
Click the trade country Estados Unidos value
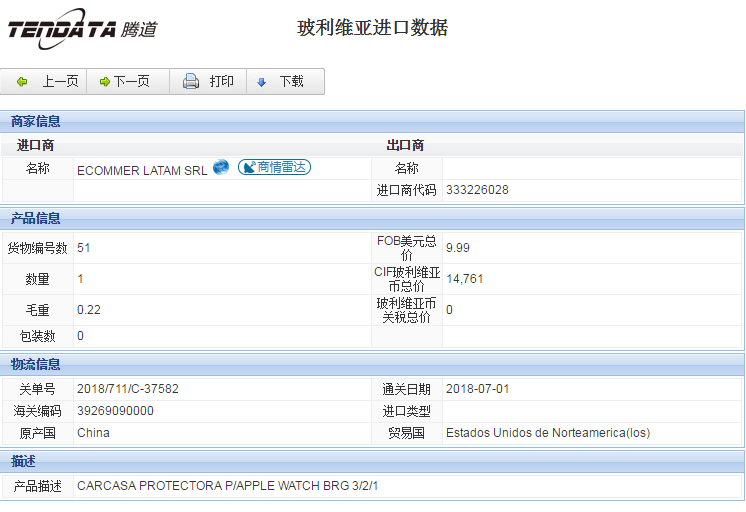(x=549, y=433)
